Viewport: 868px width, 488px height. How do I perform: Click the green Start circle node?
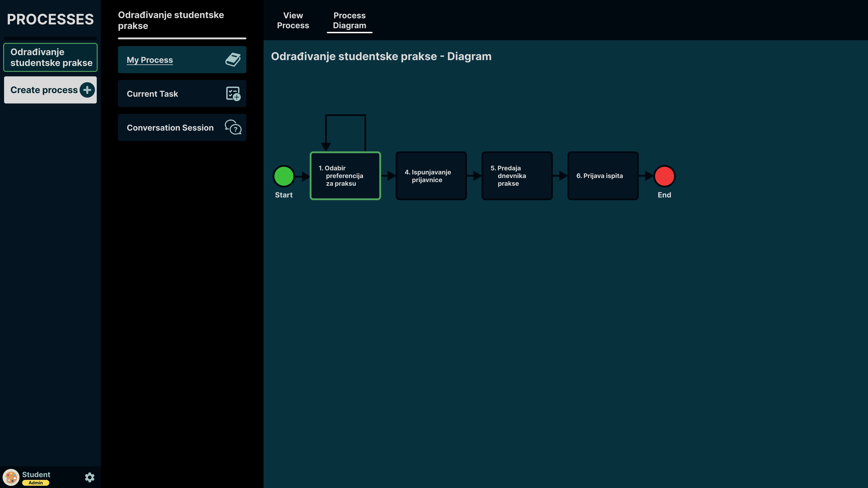pos(284,176)
